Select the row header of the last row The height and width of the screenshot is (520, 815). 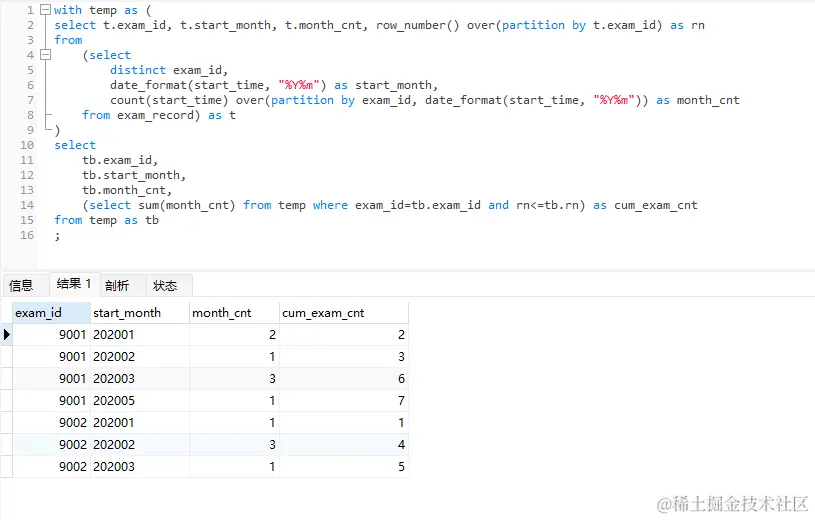(x=7, y=466)
